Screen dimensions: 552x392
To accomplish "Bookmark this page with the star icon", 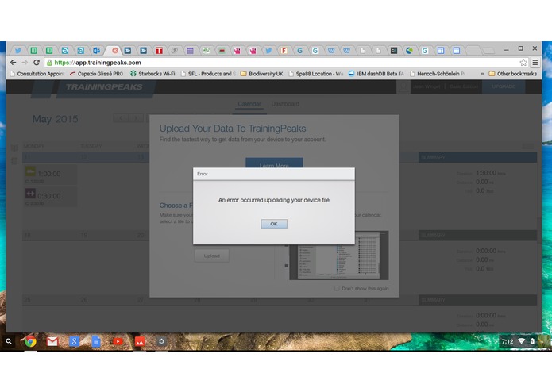I will pyautogui.click(x=523, y=63).
